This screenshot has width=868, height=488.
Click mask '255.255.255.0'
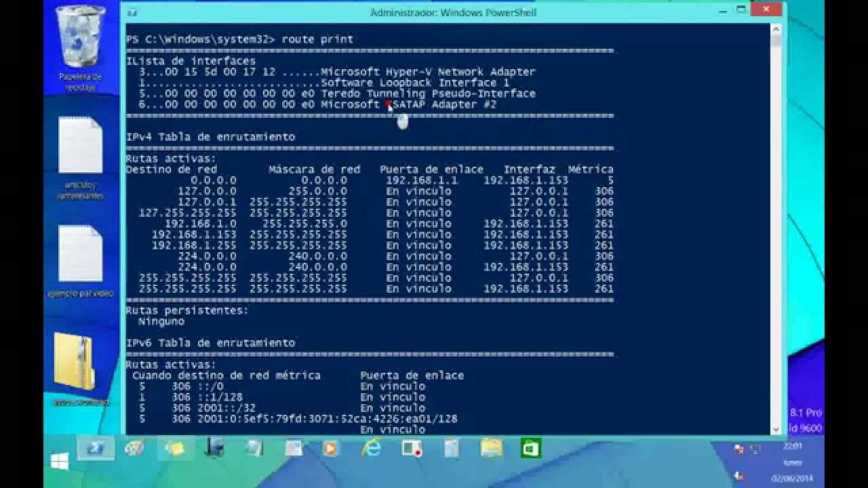point(304,224)
